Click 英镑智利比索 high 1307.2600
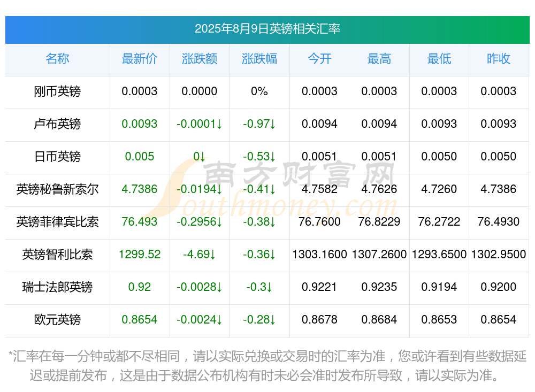Viewport: 535px width, 392px height. (x=379, y=255)
